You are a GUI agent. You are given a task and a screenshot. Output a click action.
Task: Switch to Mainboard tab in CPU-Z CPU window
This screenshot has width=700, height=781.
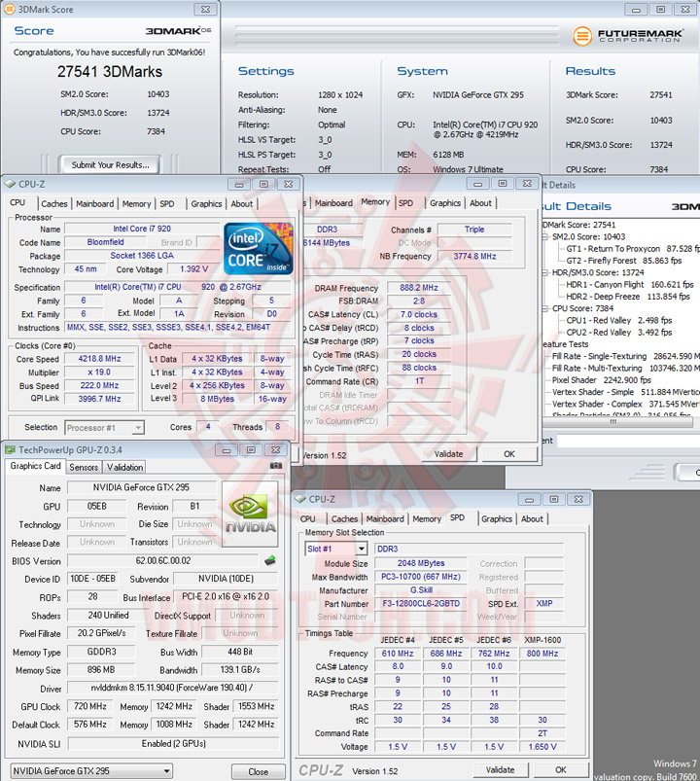94,203
